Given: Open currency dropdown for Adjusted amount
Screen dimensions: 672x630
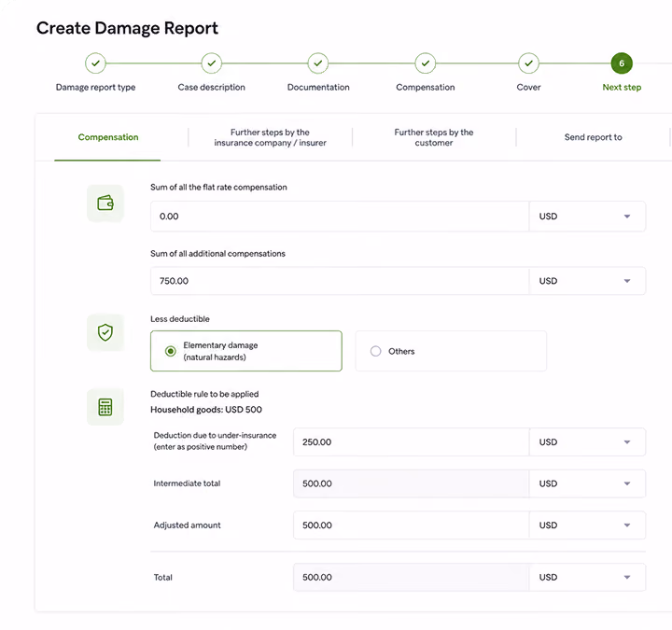Looking at the screenshot, I should [588, 525].
